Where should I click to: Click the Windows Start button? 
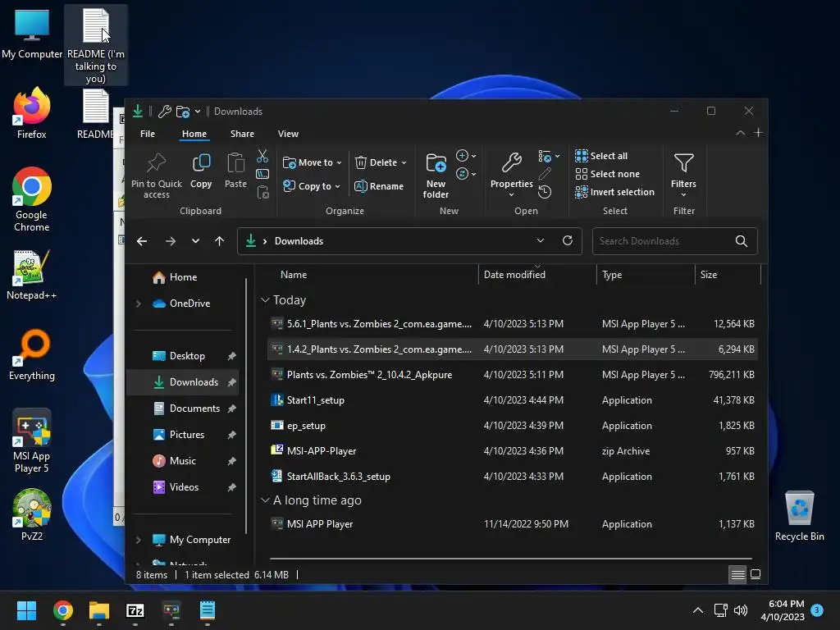click(x=27, y=610)
